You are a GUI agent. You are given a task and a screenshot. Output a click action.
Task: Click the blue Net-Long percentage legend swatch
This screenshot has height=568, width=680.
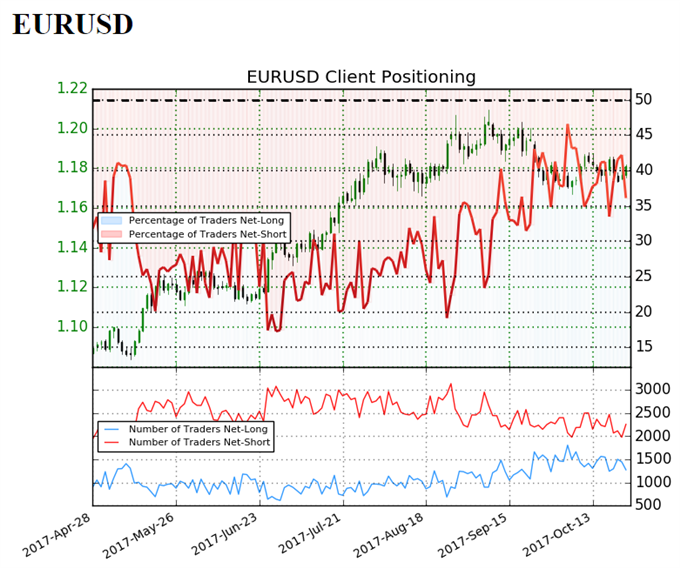click(x=111, y=220)
